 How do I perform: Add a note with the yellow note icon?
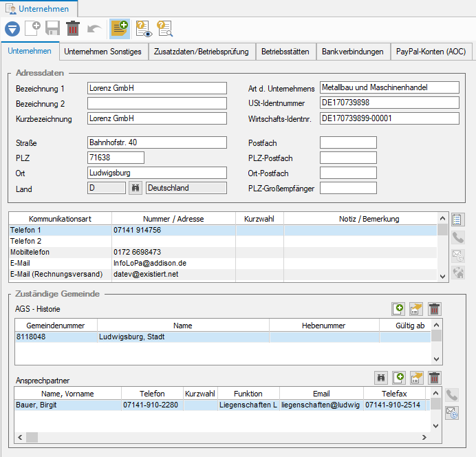coord(120,29)
